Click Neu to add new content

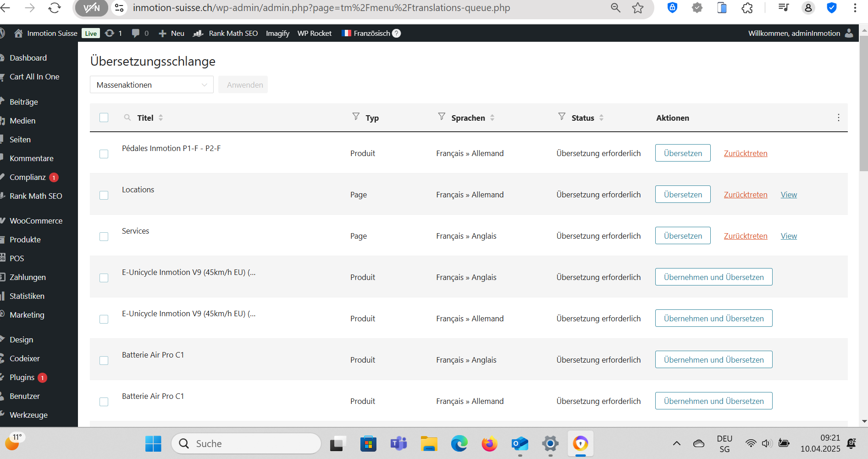(171, 33)
